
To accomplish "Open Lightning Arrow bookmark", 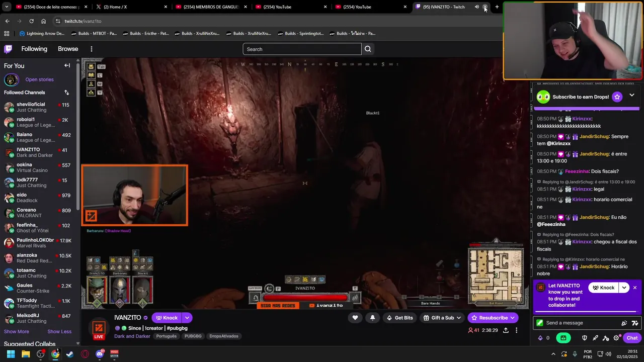I will [42, 33].
